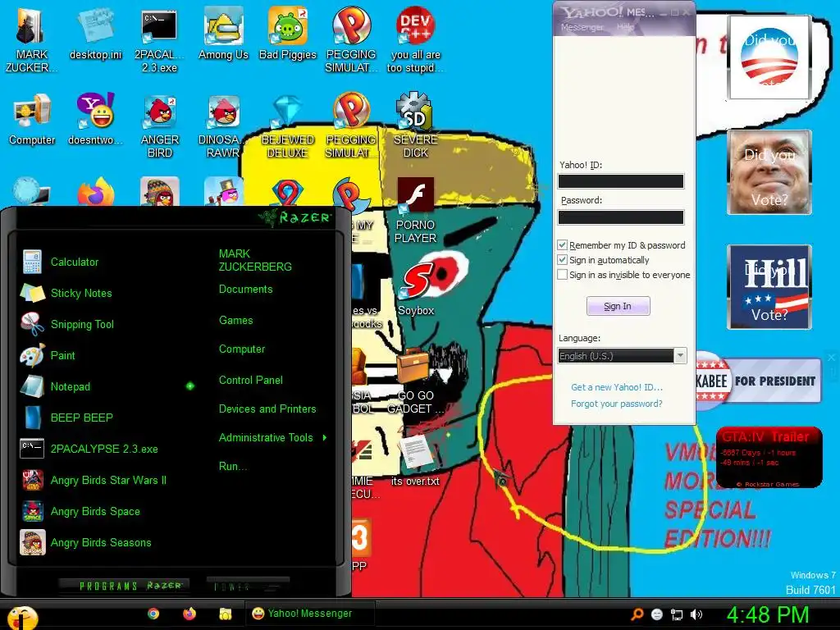This screenshot has height=630, width=840.
Task: Launch BEJEWED DELUXE from the desktop
Action: point(288,126)
